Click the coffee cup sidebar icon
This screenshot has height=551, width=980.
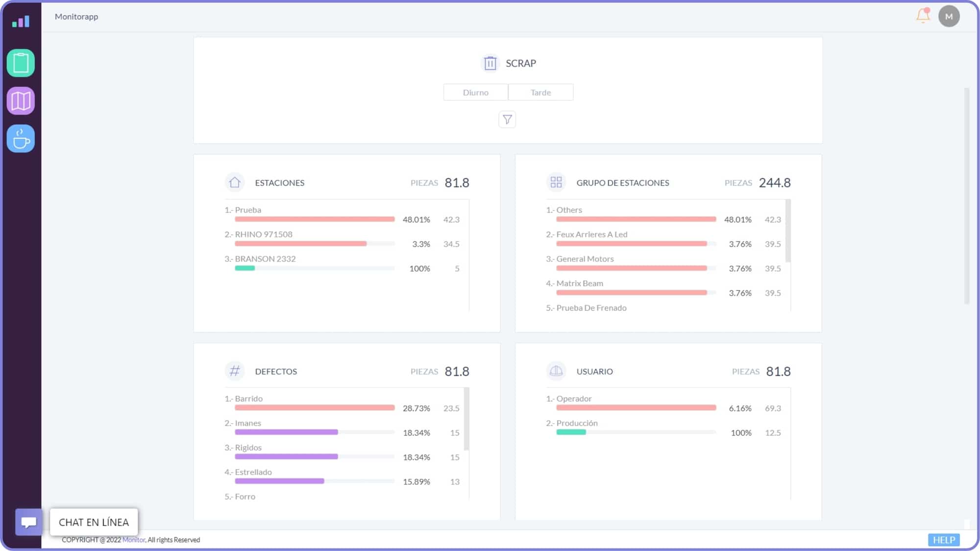click(x=20, y=138)
